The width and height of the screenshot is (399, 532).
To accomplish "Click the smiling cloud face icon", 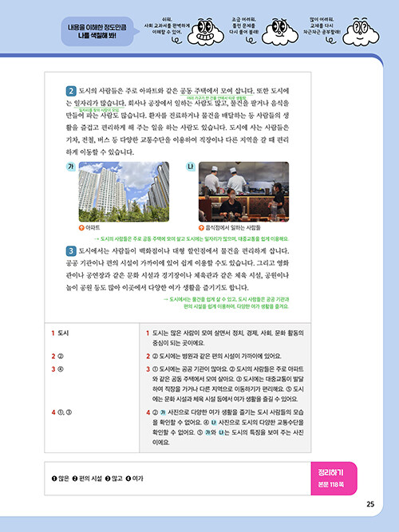I will coord(206,32).
